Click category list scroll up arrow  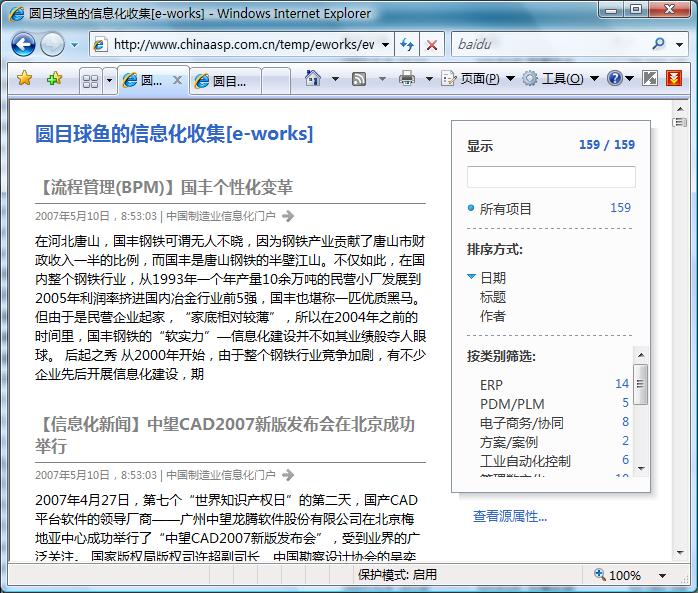(x=641, y=355)
